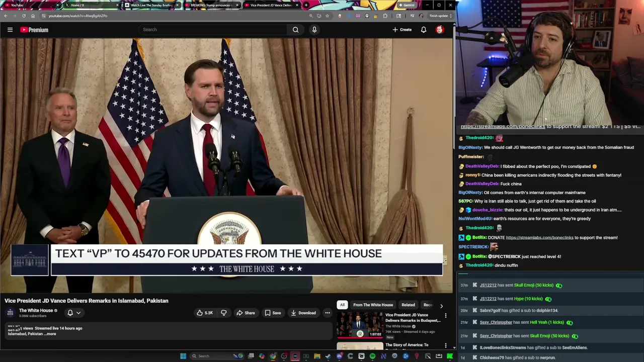
Task: Click the YouTube search magnifier button
Action: pyautogui.click(x=296, y=30)
